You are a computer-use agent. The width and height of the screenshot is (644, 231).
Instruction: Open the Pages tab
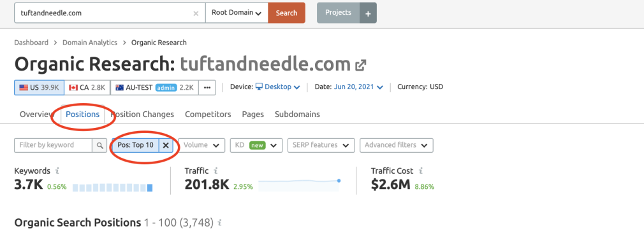[x=253, y=115]
